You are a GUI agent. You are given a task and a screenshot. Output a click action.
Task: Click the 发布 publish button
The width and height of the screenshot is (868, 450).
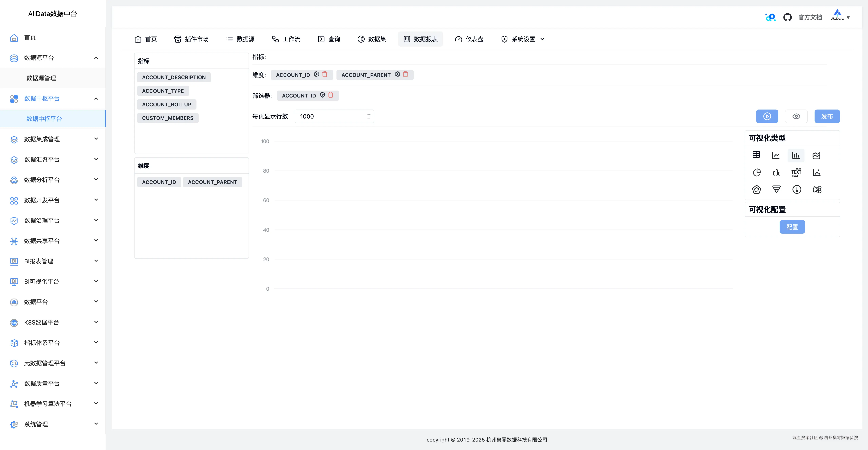tap(827, 116)
